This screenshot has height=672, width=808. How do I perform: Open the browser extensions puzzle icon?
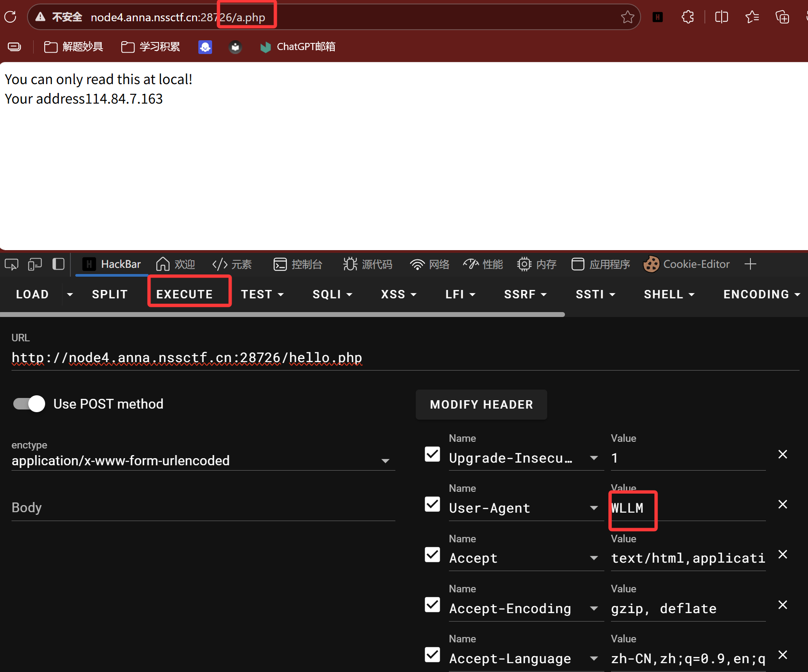pyautogui.click(x=688, y=17)
